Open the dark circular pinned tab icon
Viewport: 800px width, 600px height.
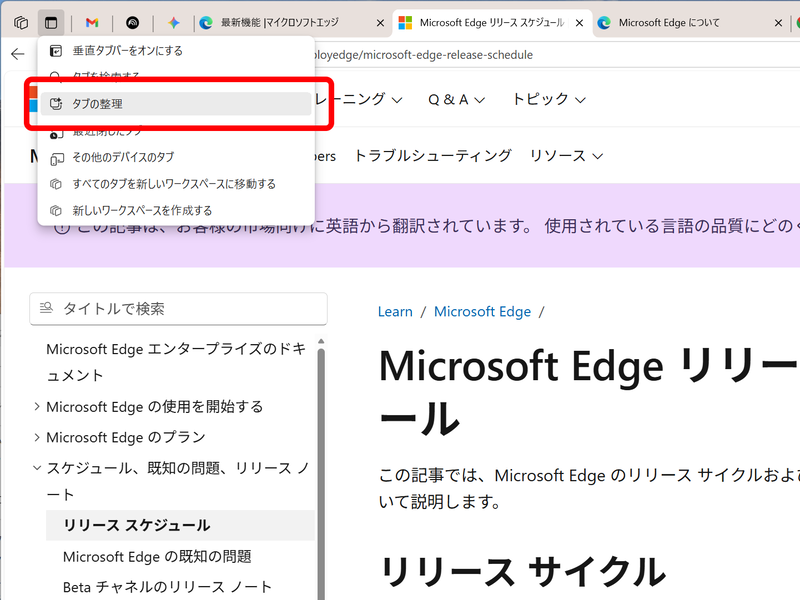coord(134,22)
